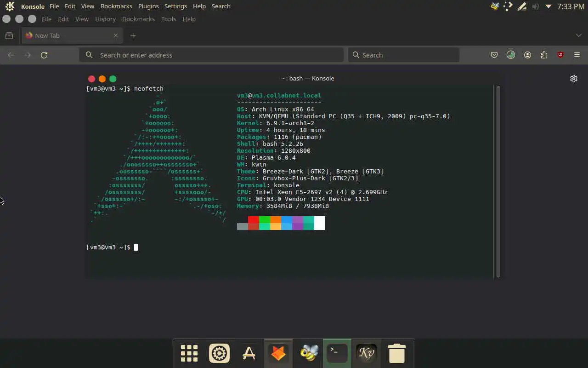Click the Firefox Search box
This screenshot has height=368, width=588.
[404, 55]
